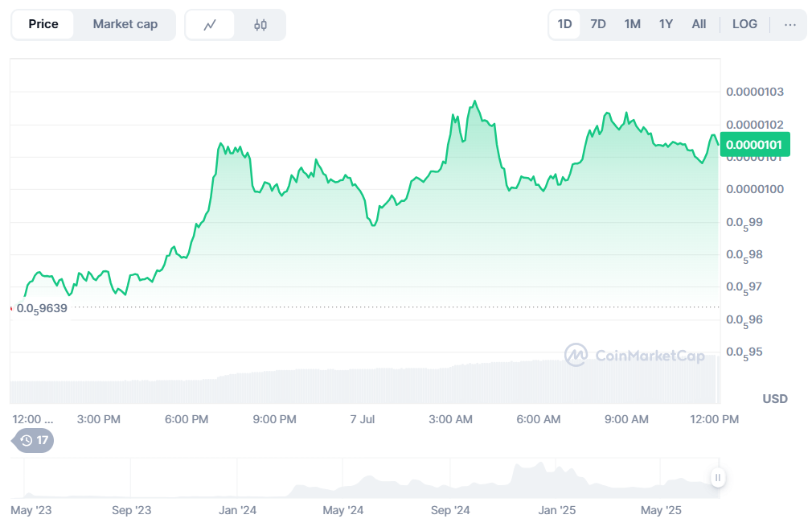Switch to candlestick chart icon
This screenshot has height=527, width=812.
(260, 25)
